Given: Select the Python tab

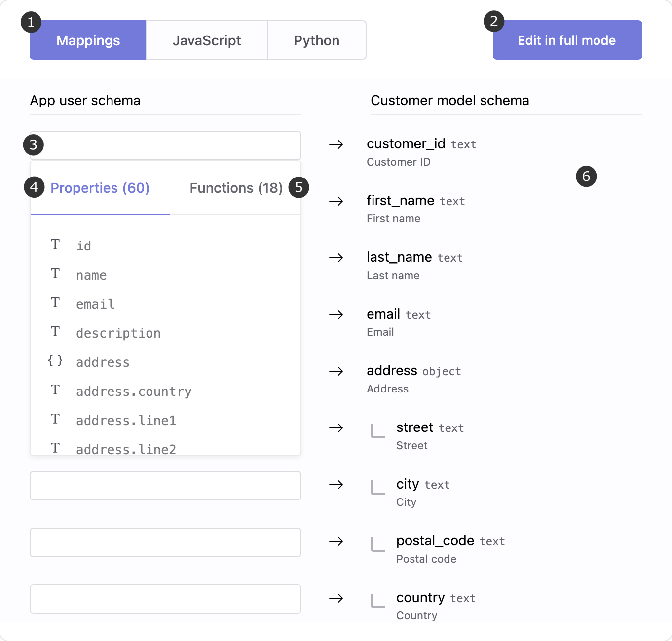Looking at the screenshot, I should tap(316, 40).
